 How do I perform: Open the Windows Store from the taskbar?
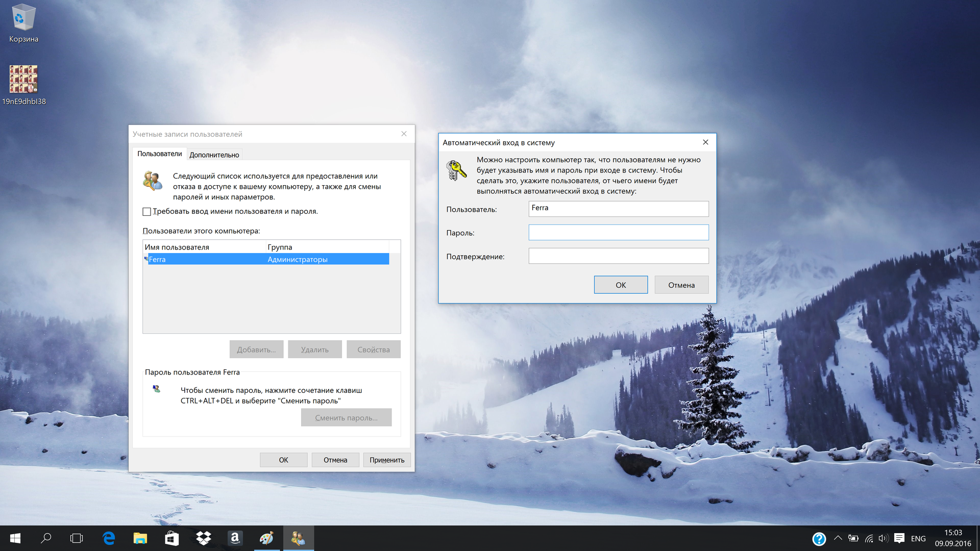pos(171,538)
